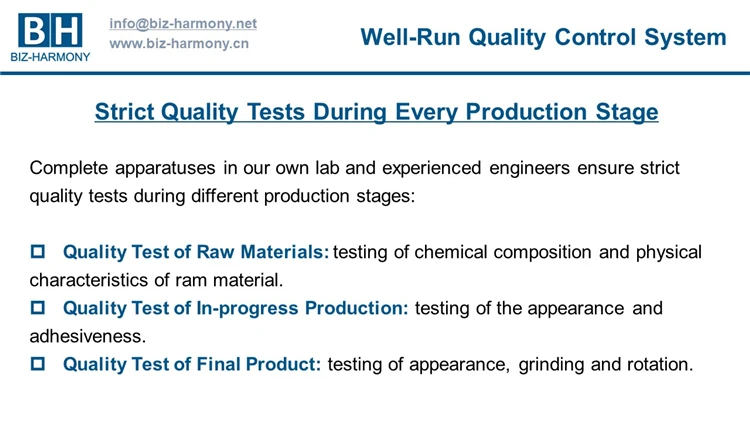
Task: Click the blue horizontal header divider line
Action: click(375, 73)
